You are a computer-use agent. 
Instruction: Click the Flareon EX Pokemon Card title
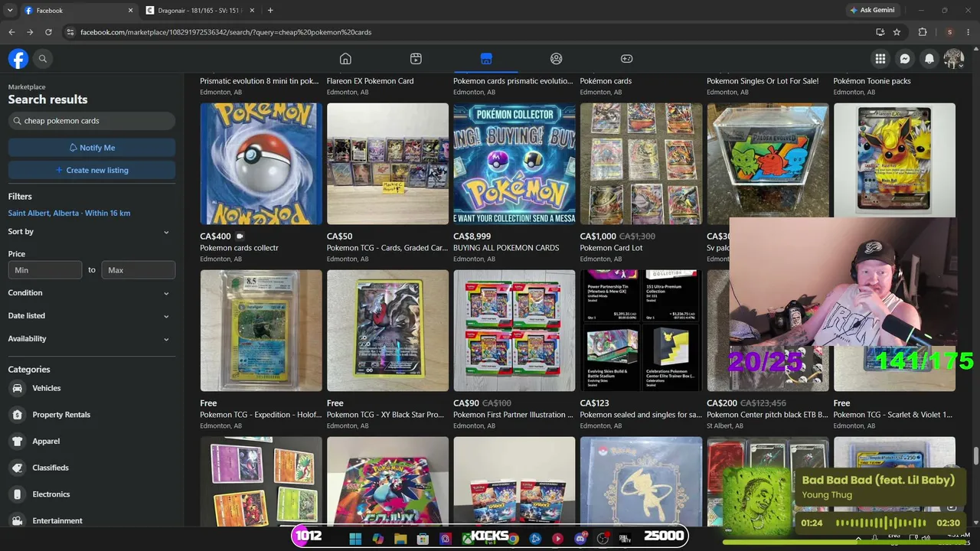pyautogui.click(x=370, y=81)
